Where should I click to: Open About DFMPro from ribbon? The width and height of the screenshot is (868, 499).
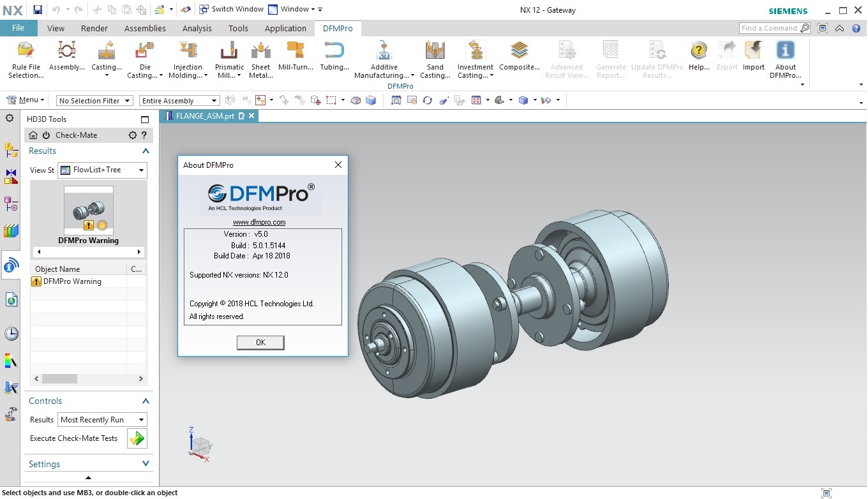click(x=786, y=60)
